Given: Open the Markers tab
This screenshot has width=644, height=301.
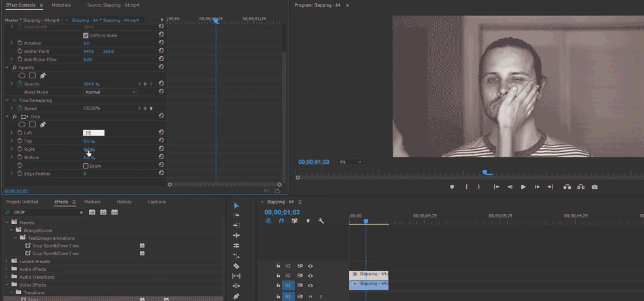Looking at the screenshot, I should tap(92, 202).
